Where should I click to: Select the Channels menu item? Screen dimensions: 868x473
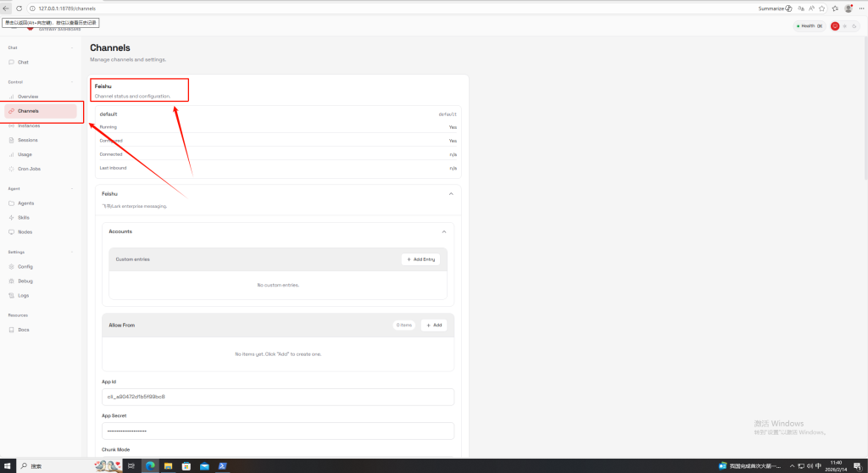[28, 111]
